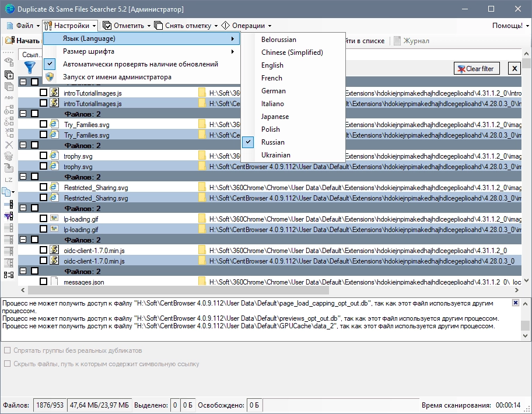532x414 pixels.
Task: Check lp-loading.gif in the 360Chrome path
Action: point(43,219)
